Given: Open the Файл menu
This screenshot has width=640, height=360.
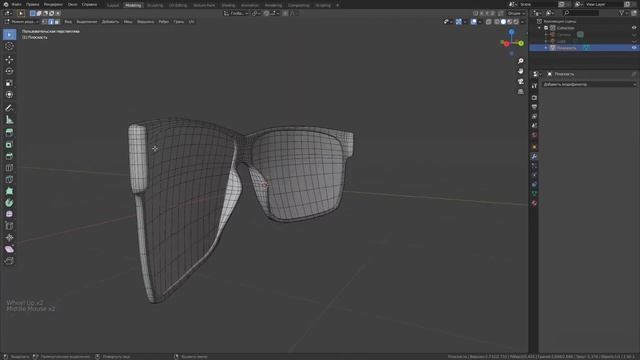Looking at the screenshot, I should pyautogui.click(x=16, y=4).
